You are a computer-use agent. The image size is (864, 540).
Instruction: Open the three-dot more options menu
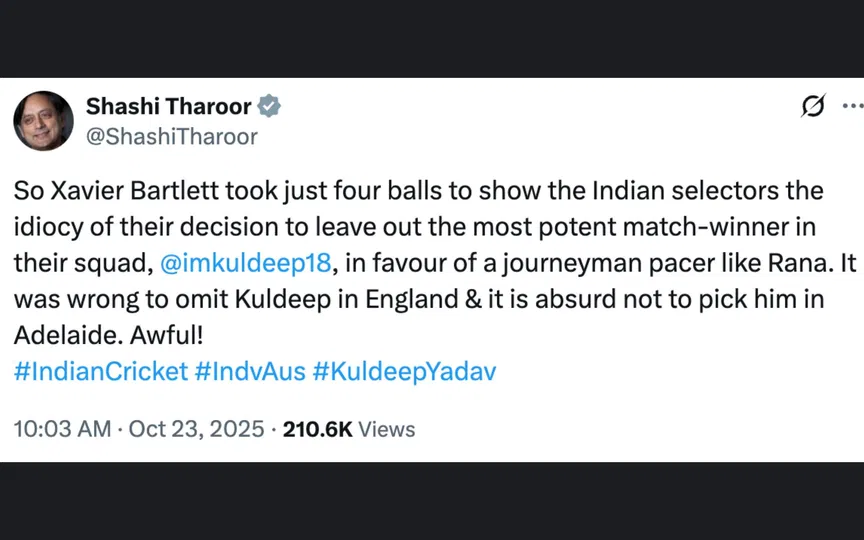pos(851,106)
